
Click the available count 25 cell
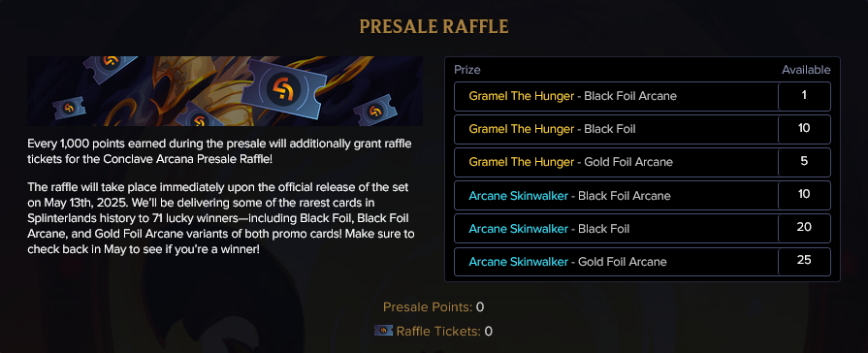click(804, 261)
